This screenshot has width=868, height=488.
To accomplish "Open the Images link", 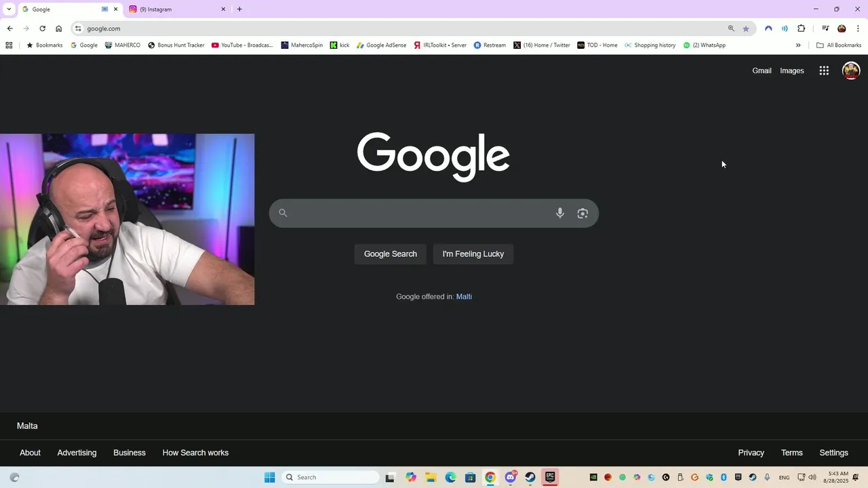I will [792, 70].
